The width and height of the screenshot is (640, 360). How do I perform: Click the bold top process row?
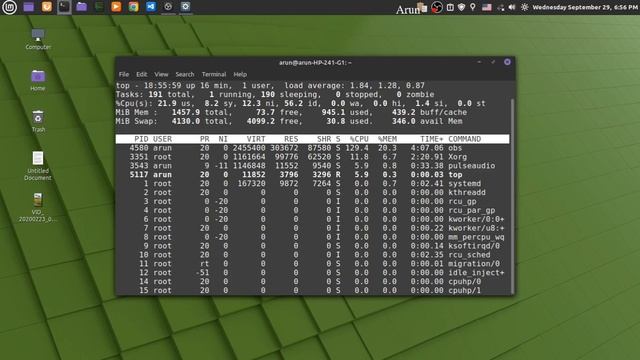point(312,175)
